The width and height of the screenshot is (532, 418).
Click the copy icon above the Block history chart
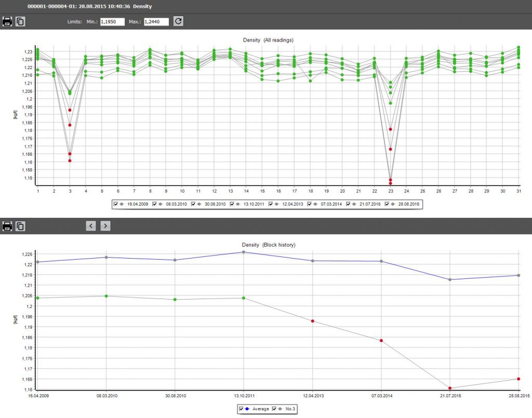[20, 225]
